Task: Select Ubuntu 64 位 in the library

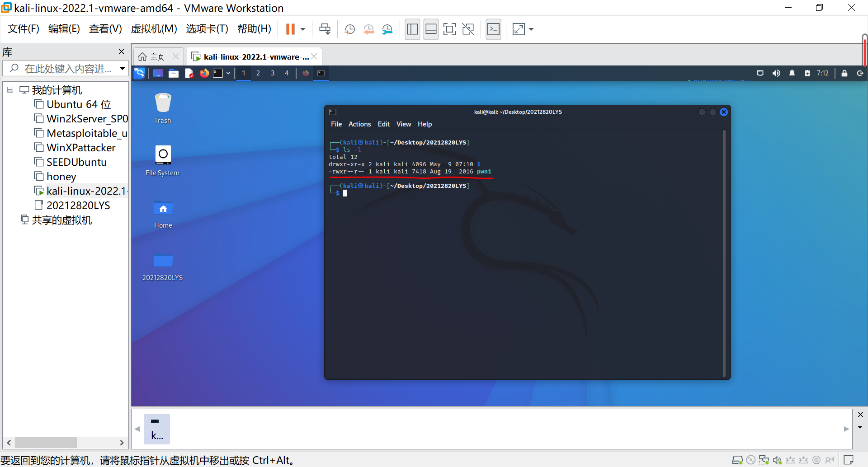Action: pos(73,104)
